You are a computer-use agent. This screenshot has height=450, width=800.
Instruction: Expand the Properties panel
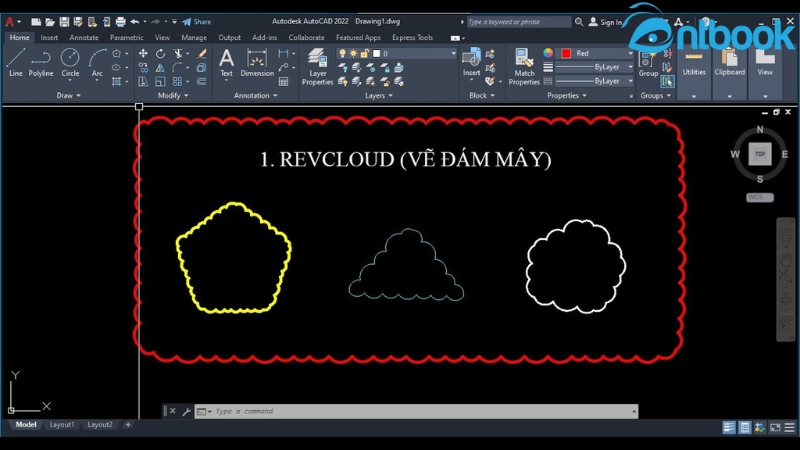click(566, 95)
